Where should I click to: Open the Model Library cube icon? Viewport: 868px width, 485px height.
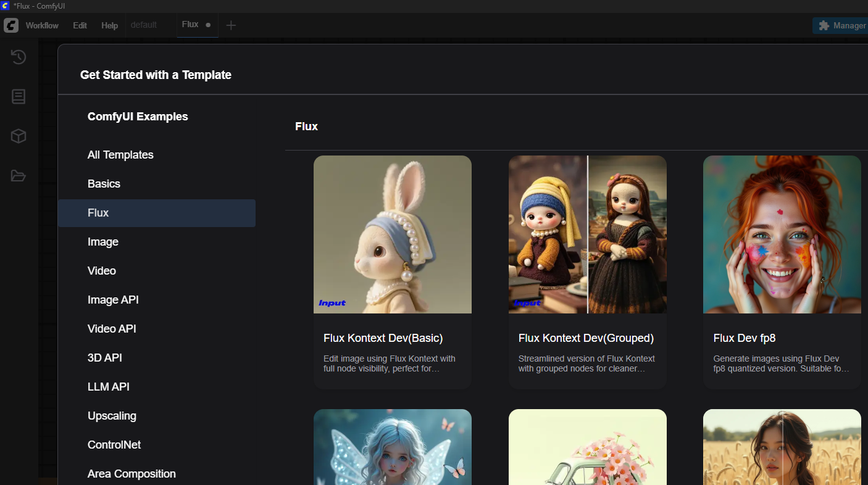[x=19, y=136]
